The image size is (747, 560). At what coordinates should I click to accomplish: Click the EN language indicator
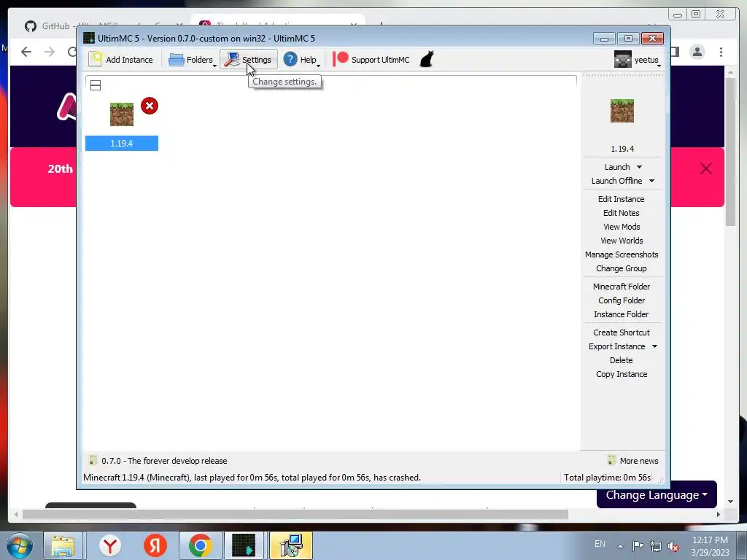point(600,544)
